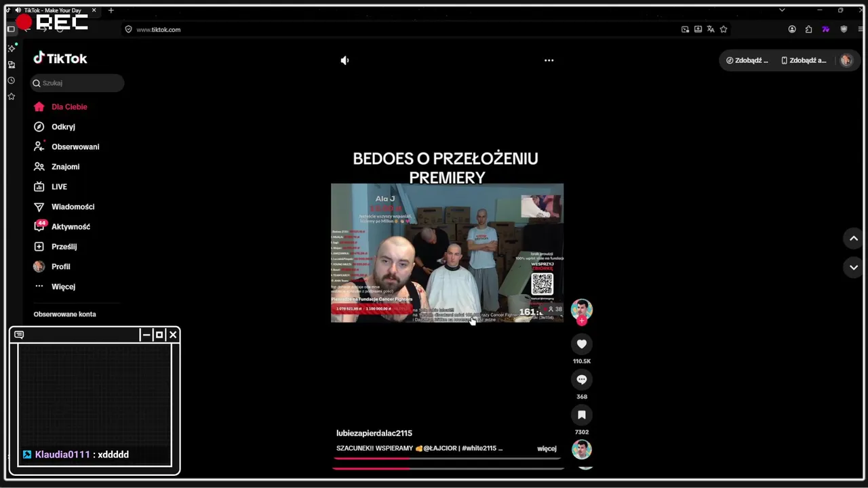The width and height of the screenshot is (868, 488).
Task: Click 7302 saves count
Action: click(581, 432)
